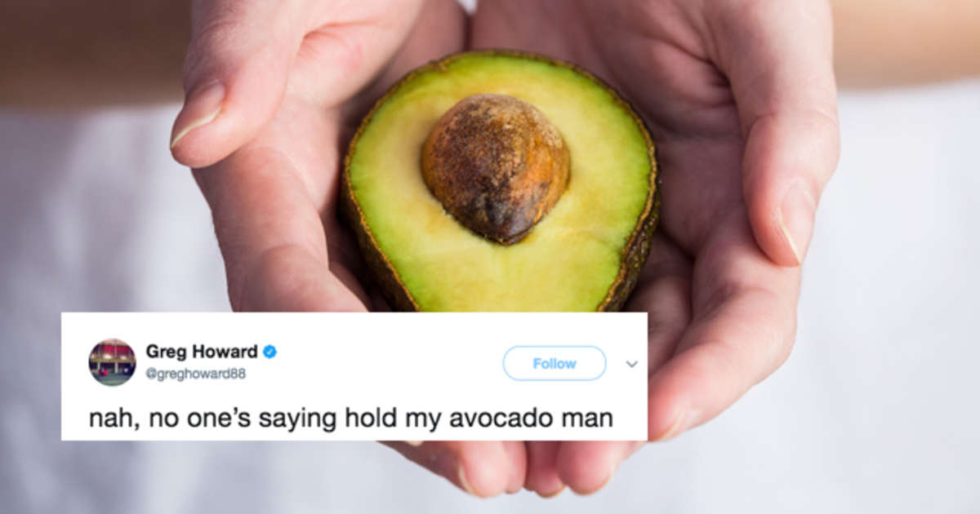980x514 pixels.
Task: Click the tweet text about avocado
Action: [x=350, y=419]
